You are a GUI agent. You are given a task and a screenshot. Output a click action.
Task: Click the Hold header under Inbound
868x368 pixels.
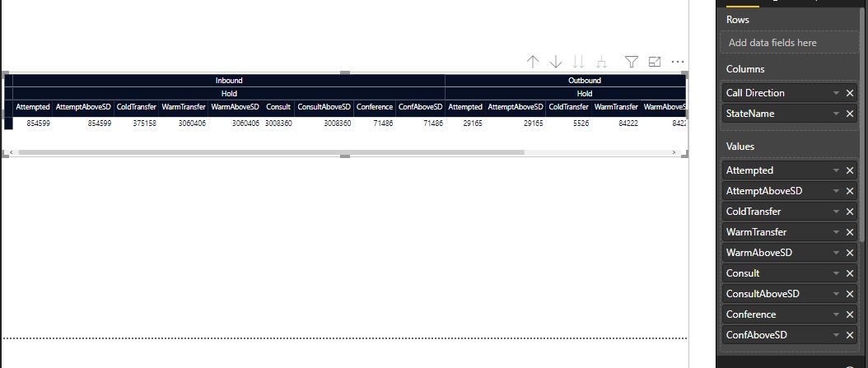[x=229, y=94]
